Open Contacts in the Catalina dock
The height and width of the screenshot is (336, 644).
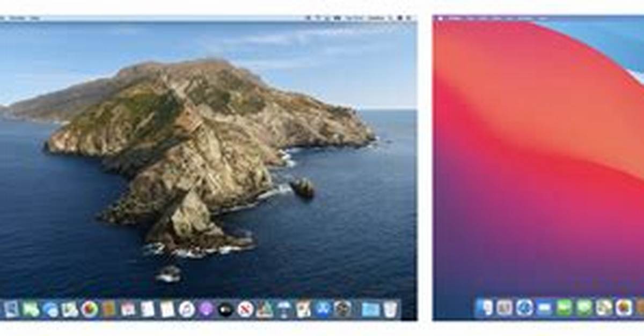pyautogui.click(x=109, y=309)
